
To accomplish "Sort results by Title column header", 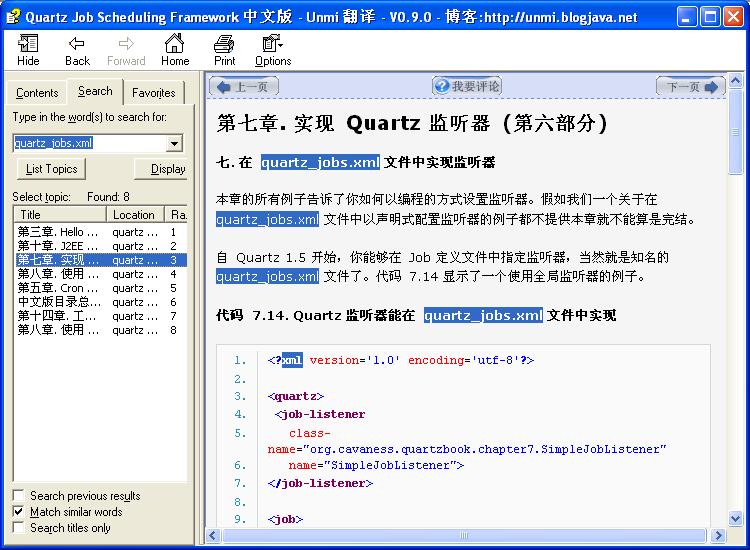I will point(60,215).
